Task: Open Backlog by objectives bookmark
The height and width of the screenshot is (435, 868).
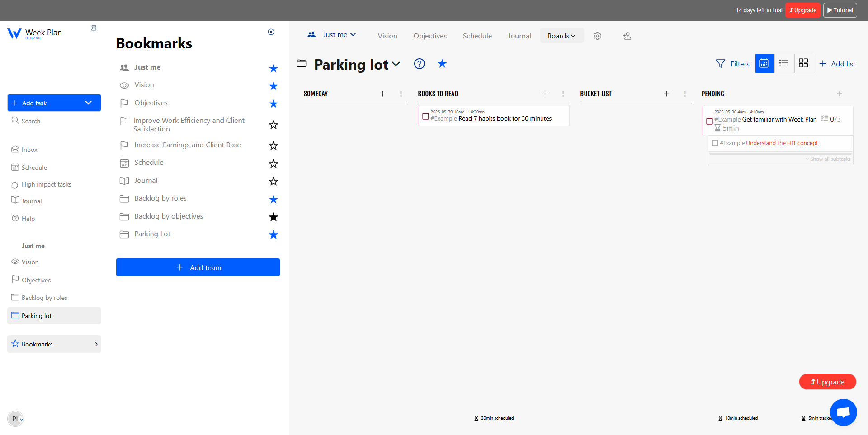Action: (169, 216)
